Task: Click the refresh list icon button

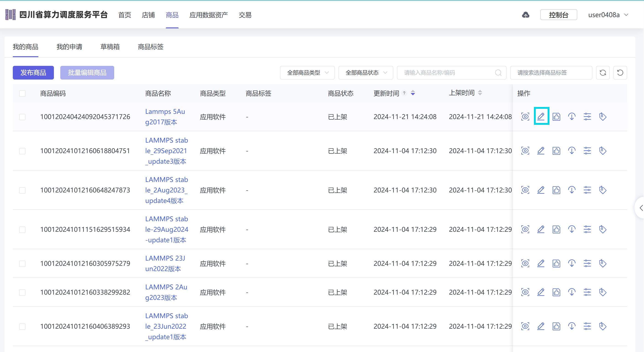Action: pos(603,72)
